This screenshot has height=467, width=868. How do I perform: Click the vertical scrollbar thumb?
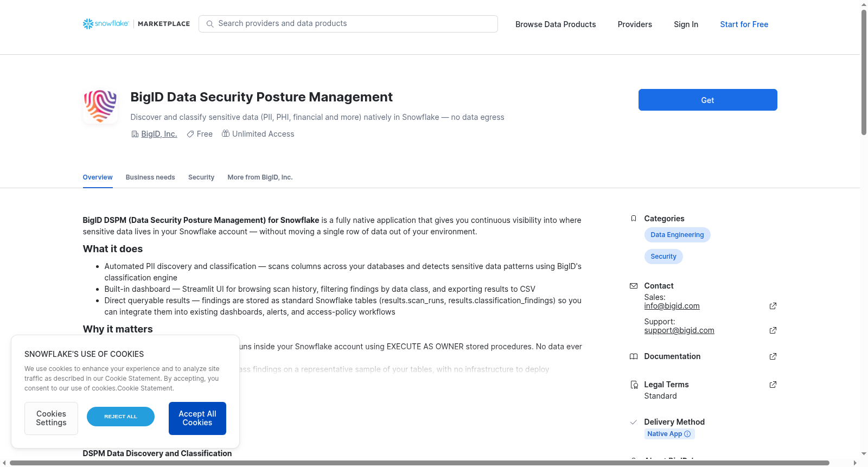864,72
